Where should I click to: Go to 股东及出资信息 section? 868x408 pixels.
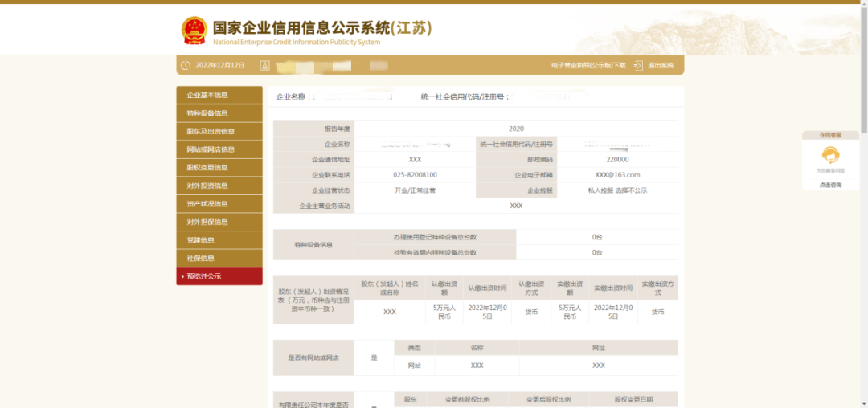(x=219, y=131)
